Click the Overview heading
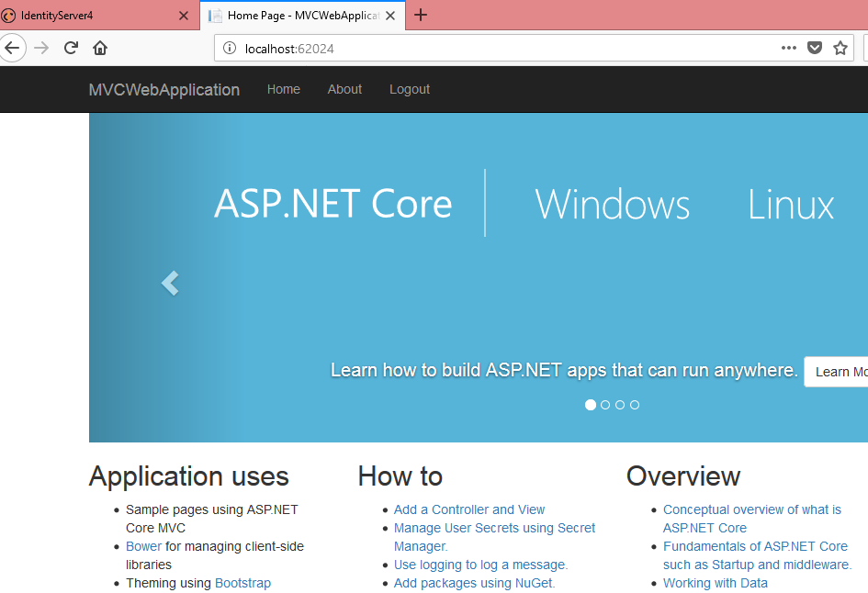The image size is (868, 593). click(683, 476)
